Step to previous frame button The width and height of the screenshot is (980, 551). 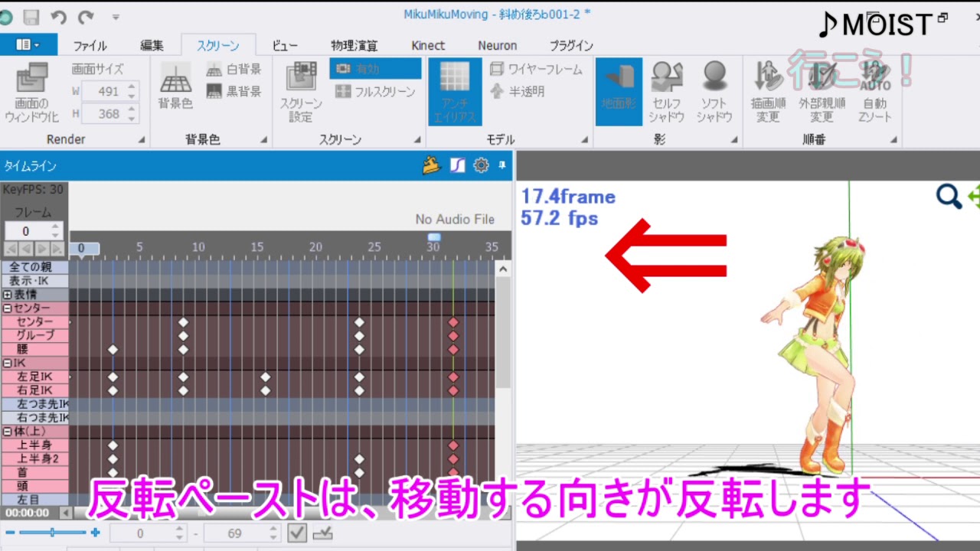click(x=26, y=249)
